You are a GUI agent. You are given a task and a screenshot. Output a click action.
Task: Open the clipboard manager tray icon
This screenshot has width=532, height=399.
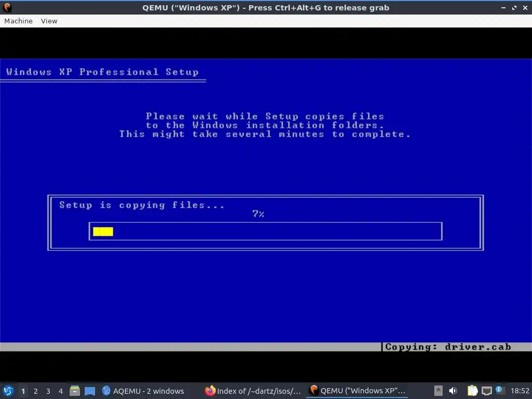(472, 391)
